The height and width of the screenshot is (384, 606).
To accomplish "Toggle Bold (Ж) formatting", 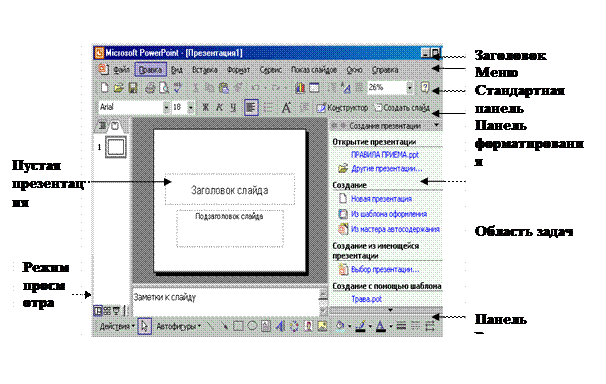I will 206,107.
